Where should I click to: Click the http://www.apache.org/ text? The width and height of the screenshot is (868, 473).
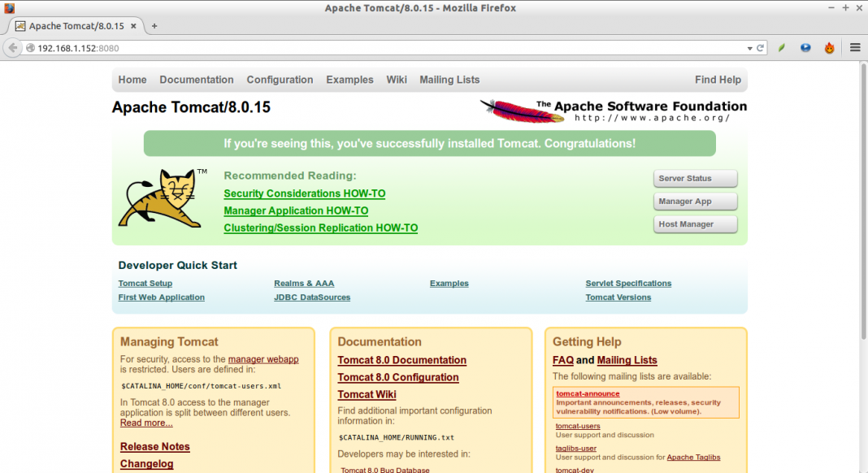(653, 118)
